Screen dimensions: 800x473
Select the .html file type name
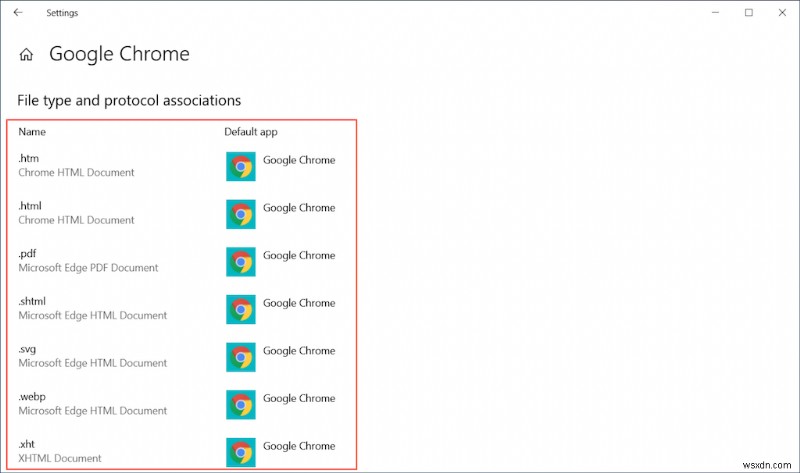[30, 206]
